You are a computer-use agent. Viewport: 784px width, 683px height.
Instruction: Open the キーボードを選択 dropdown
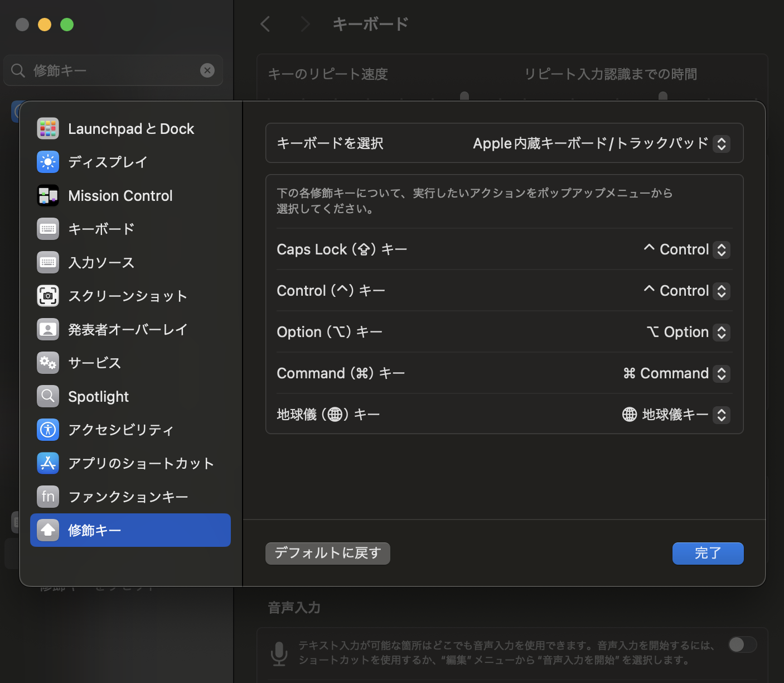click(x=722, y=143)
